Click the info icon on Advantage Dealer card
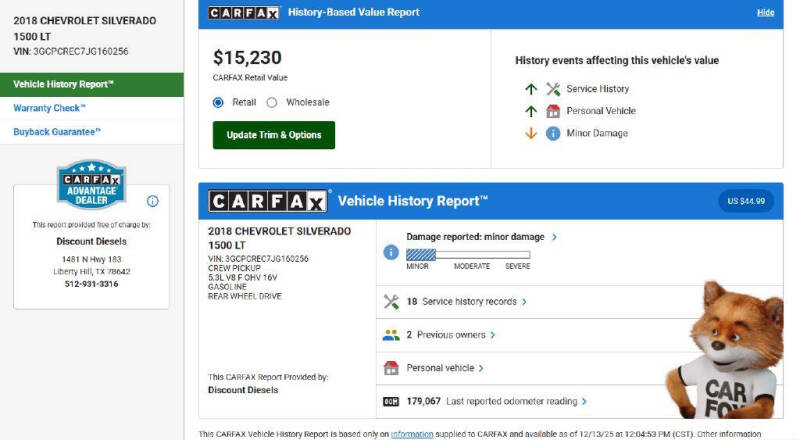This screenshot has height=440, width=800. 153,201
